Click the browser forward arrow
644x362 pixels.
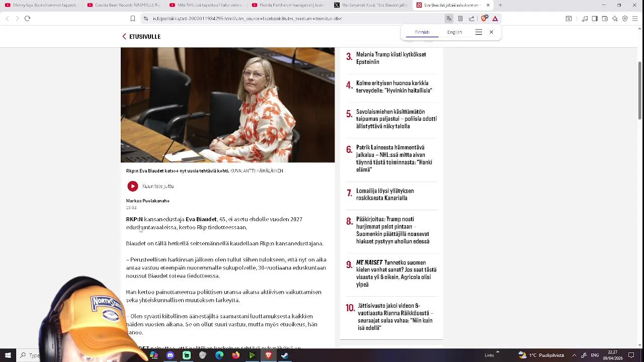pyautogui.click(x=17, y=19)
